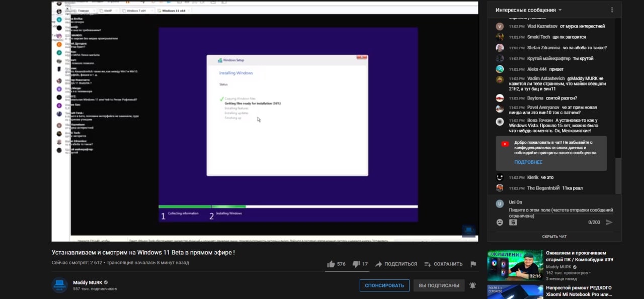Click СКРЫТЬ ЧАТ to hide chat

(x=554, y=237)
